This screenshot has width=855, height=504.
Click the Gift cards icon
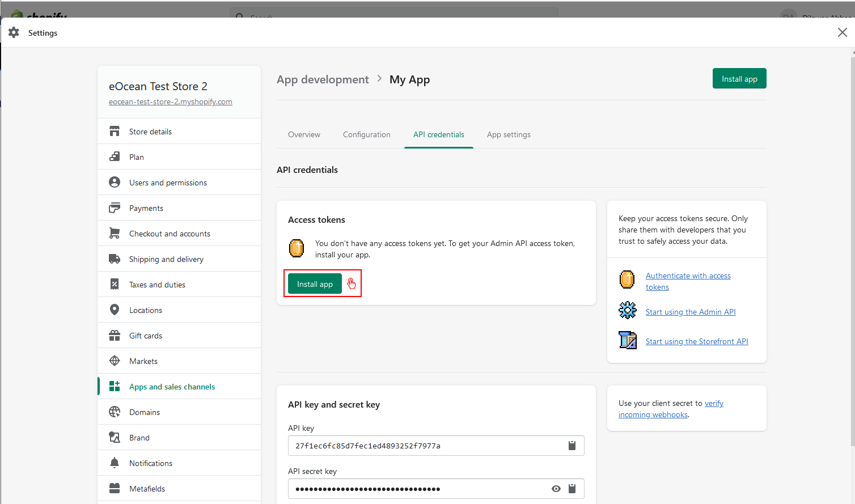click(115, 336)
